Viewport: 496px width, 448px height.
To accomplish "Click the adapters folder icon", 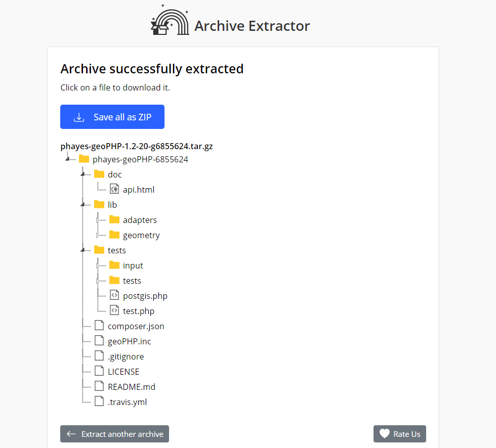I will 114,220.
